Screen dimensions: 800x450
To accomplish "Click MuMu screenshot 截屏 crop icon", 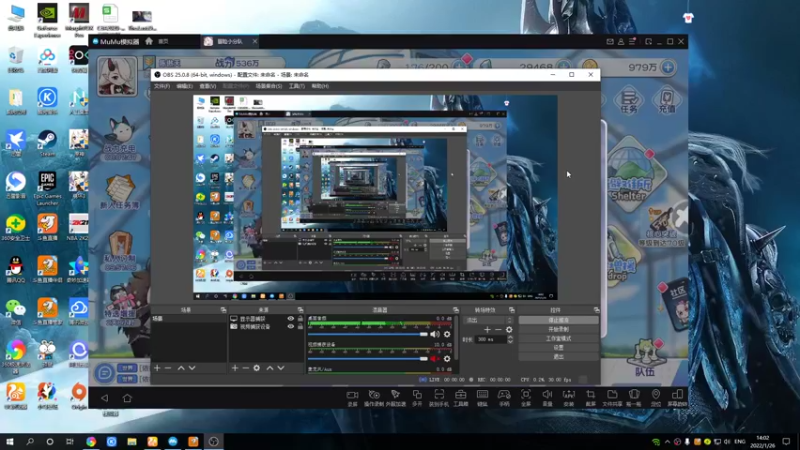I will coord(590,398).
